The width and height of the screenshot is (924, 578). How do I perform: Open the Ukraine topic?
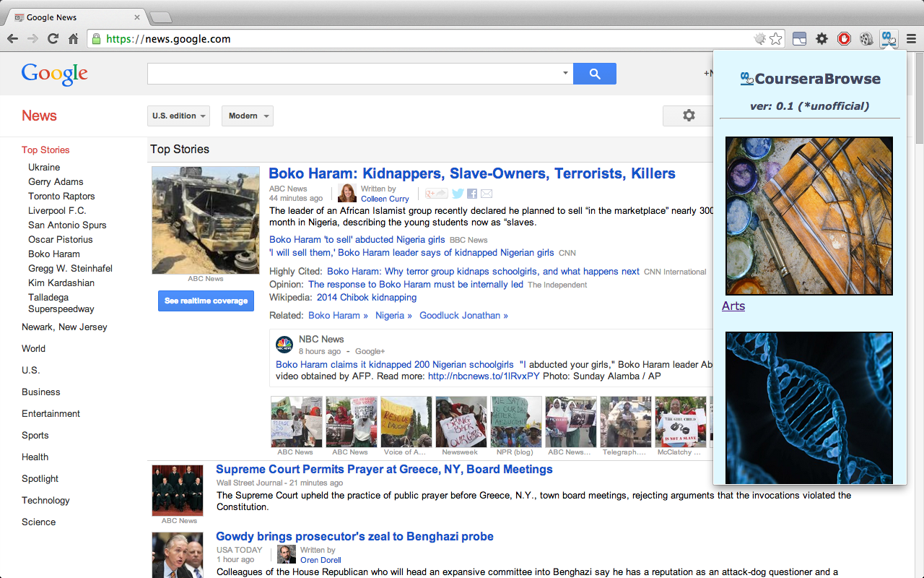(44, 167)
